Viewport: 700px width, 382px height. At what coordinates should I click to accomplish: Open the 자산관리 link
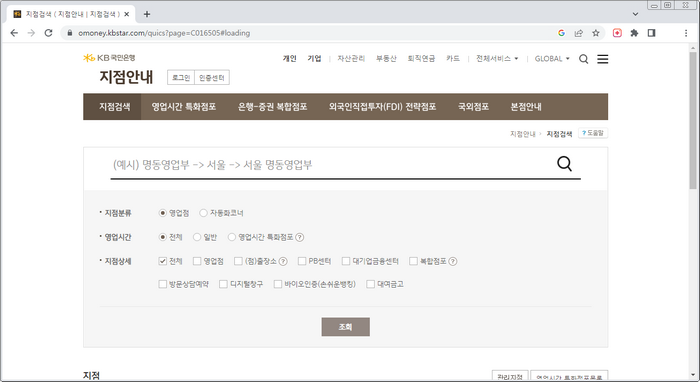click(351, 58)
